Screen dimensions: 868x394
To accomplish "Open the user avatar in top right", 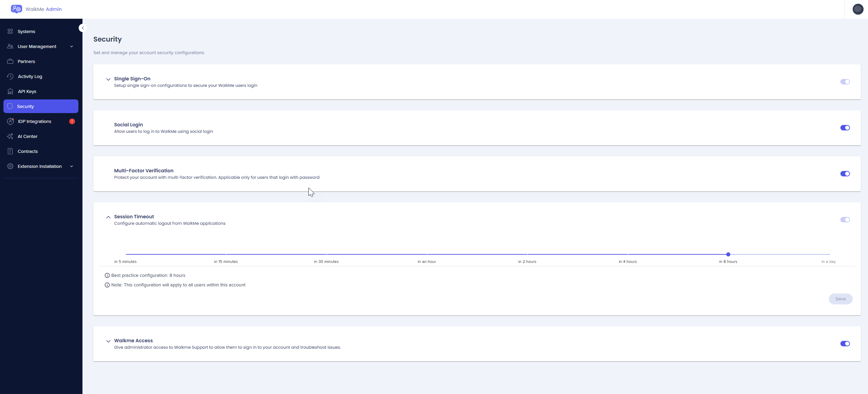I will [x=857, y=9].
